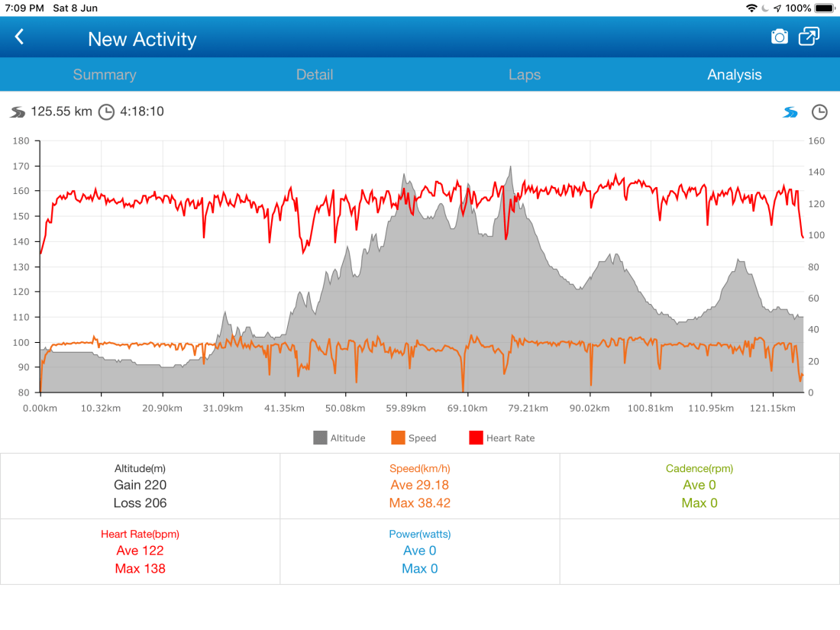Select the Speed stats cell
This screenshot has height=630, width=840.
coord(420,486)
